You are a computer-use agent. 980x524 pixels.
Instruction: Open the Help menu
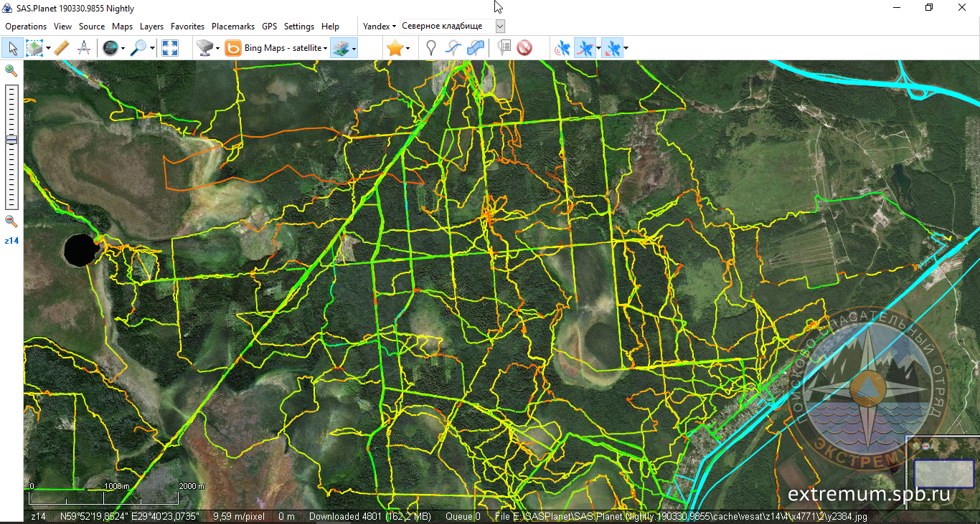[331, 26]
